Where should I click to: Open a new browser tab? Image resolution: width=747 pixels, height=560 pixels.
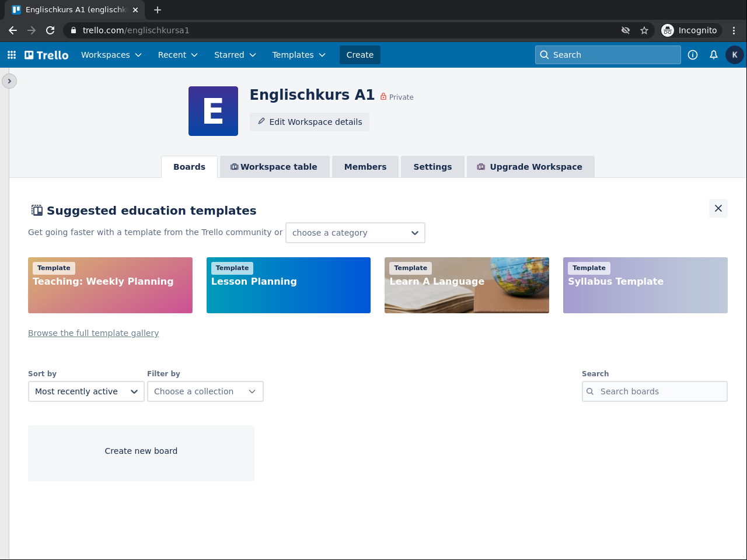(x=158, y=10)
